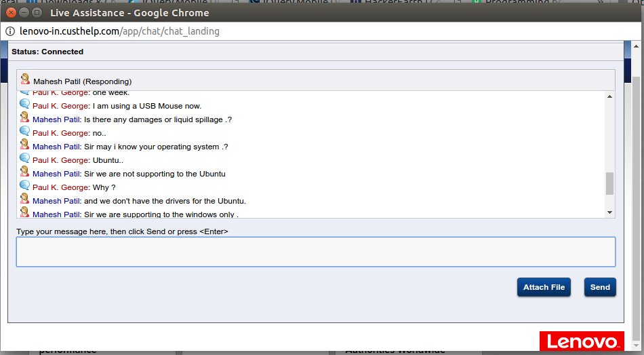Click the message 'Sir may i know your operating system .?'
The height and width of the screenshot is (355, 644).
point(156,147)
